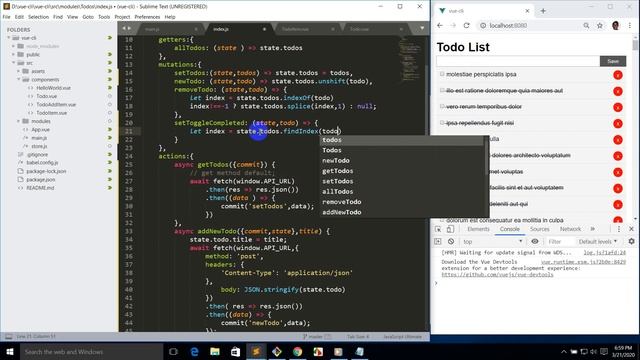Select the devtools inspect element icon
The width and height of the screenshot is (640, 360).
(x=438, y=229)
